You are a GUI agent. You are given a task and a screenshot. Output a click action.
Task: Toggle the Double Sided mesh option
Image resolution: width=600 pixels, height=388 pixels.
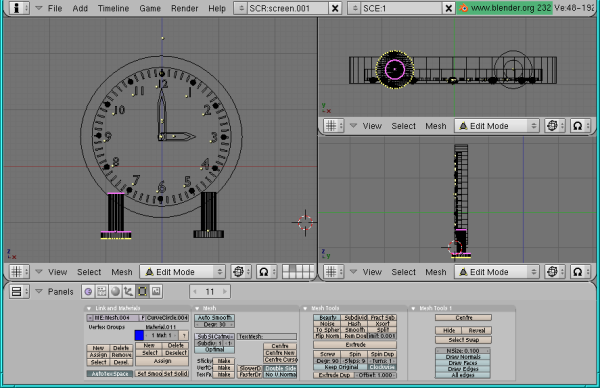coord(280,368)
